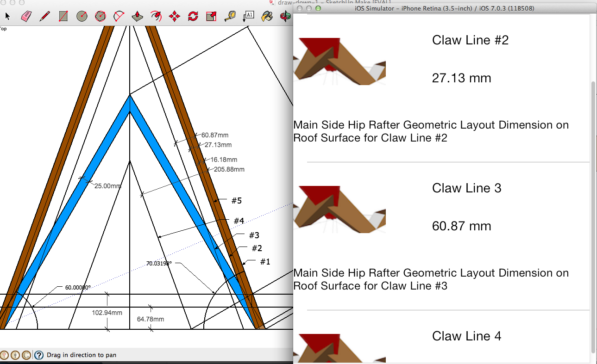Select the Eraser tool in the toolbar
This screenshot has height=364, width=597.
coord(26,16)
